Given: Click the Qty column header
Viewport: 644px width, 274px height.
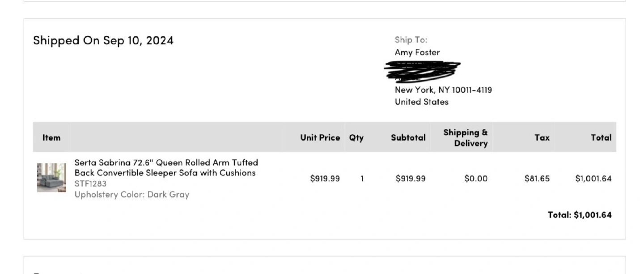Looking at the screenshot, I should pos(356,137).
